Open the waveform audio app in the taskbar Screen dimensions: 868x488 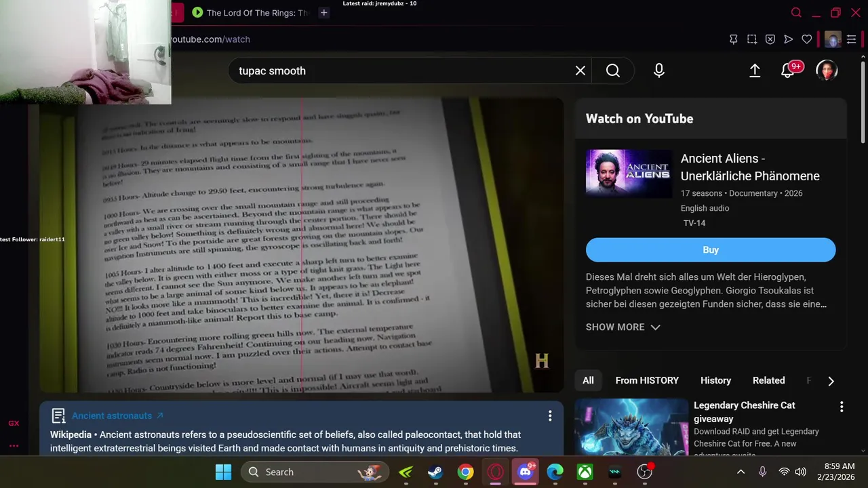pyautogui.click(x=615, y=472)
